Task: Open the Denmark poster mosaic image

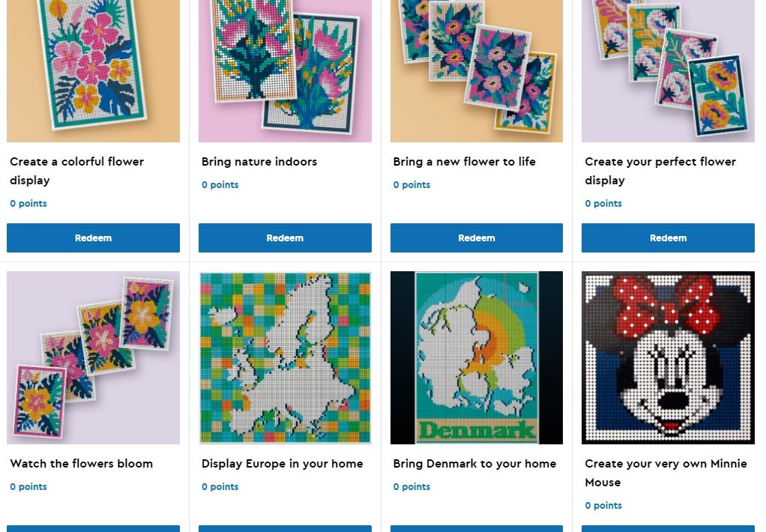Action: tap(476, 357)
